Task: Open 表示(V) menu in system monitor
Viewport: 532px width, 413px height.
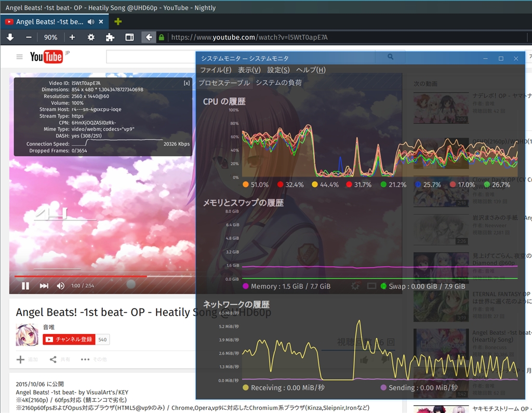Action: [249, 70]
